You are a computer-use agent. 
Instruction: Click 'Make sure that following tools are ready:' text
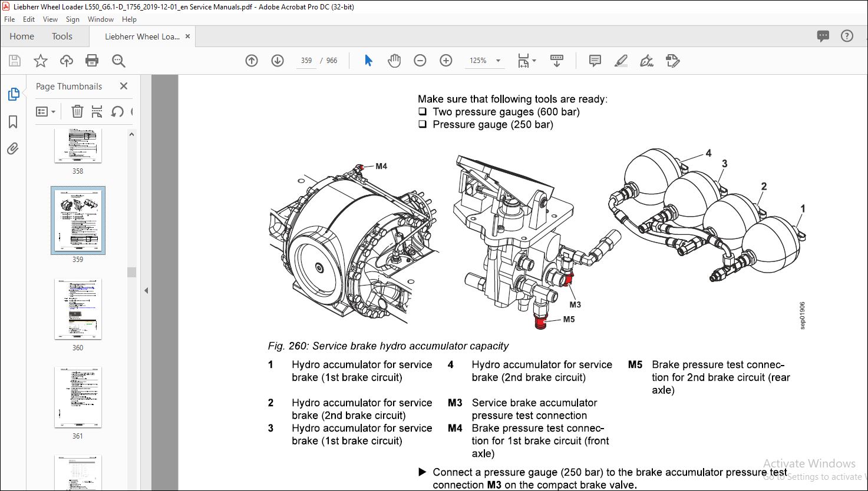(x=512, y=99)
